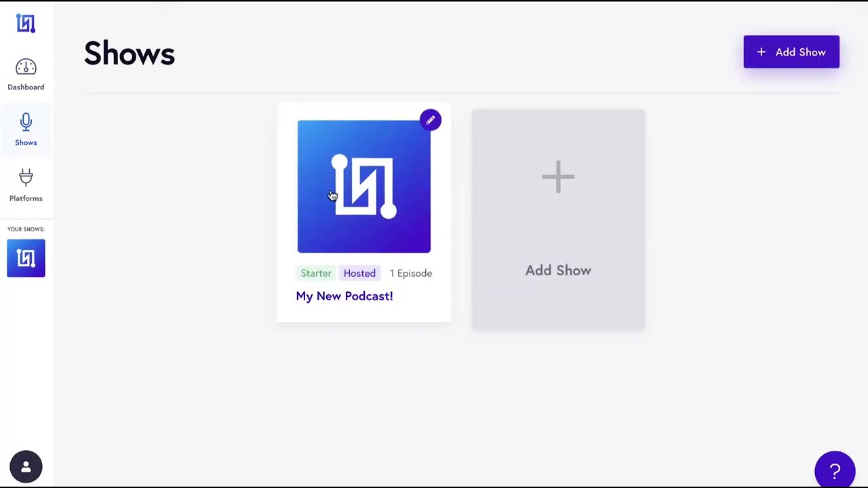Click the Dashboard label in the sidebar

pyautogui.click(x=26, y=87)
